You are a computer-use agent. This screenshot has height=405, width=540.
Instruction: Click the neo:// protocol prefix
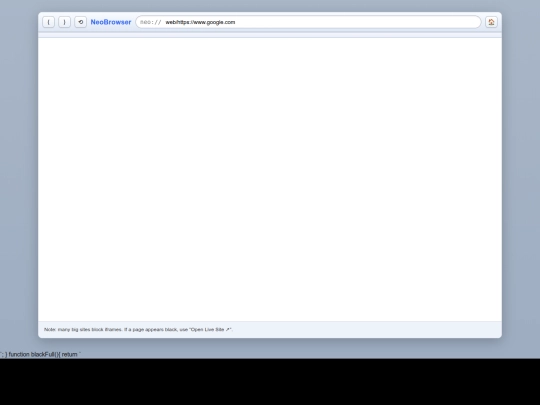point(150,22)
